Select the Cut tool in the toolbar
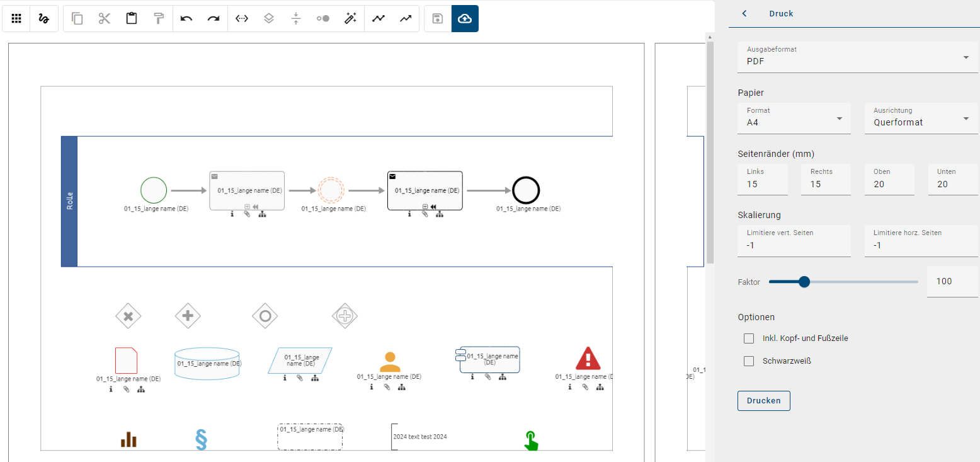980x462 pixels. pos(104,18)
